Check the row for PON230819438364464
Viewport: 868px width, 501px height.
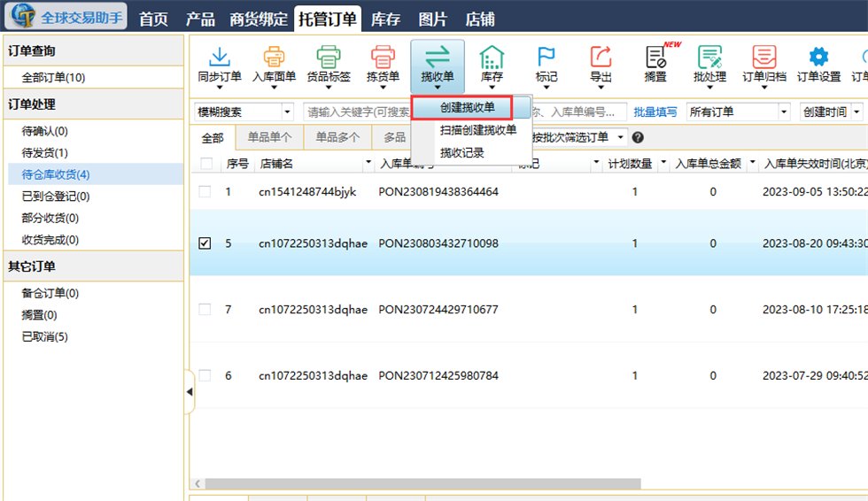tap(205, 192)
